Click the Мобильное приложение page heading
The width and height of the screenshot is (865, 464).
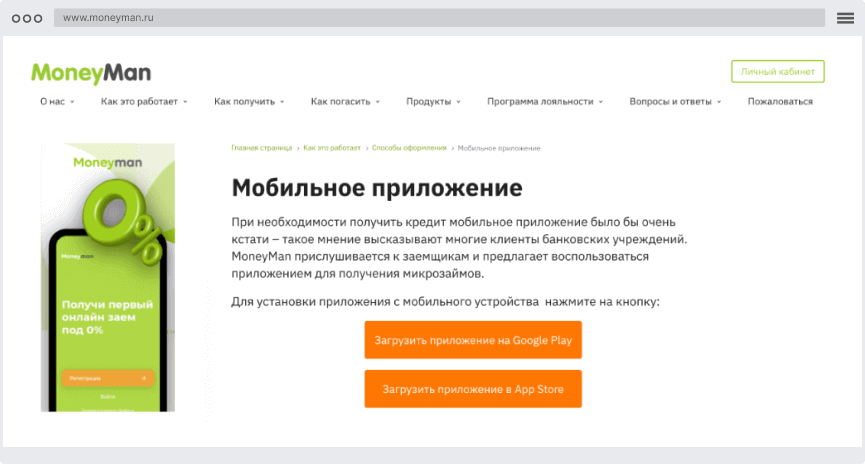pyautogui.click(x=377, y=188)
